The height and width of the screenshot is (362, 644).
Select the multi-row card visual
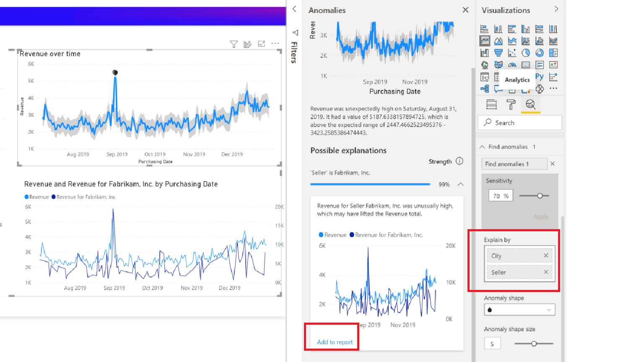(540, 65)
